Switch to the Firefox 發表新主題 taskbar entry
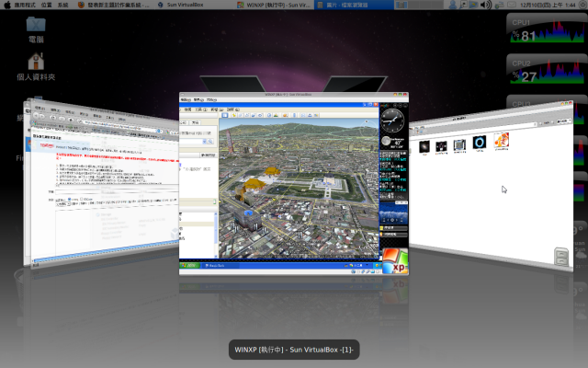The image size is (588, 368). point(114,5)
